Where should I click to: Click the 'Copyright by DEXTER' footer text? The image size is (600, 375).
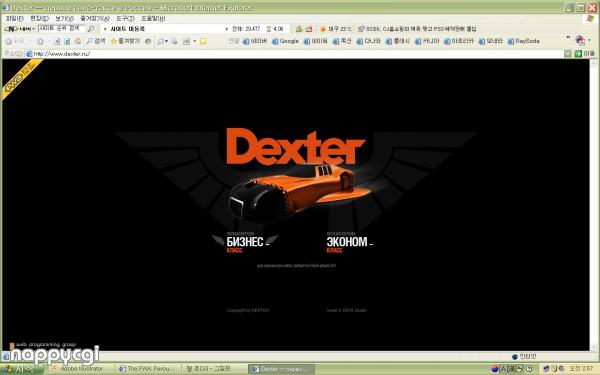(248, 310)
